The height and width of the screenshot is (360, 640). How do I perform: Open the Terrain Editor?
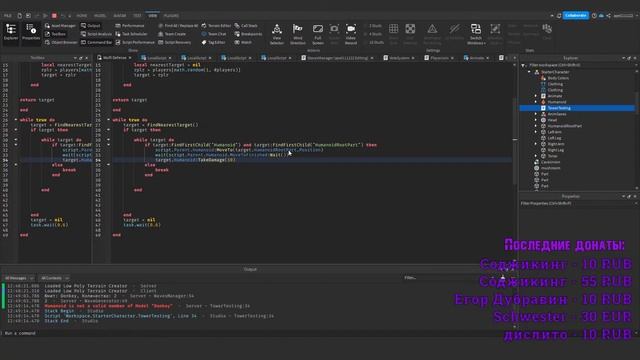click(216, 26)
